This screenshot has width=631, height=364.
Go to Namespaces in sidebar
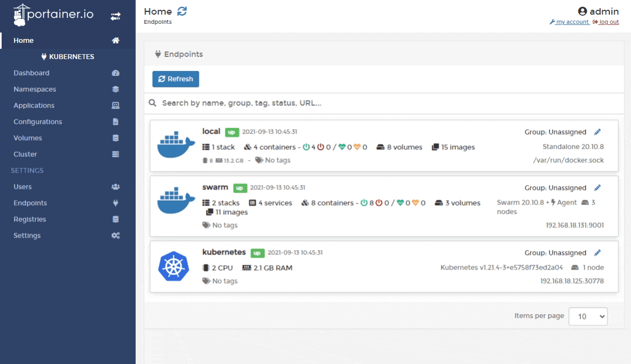[x=35, y=89]
